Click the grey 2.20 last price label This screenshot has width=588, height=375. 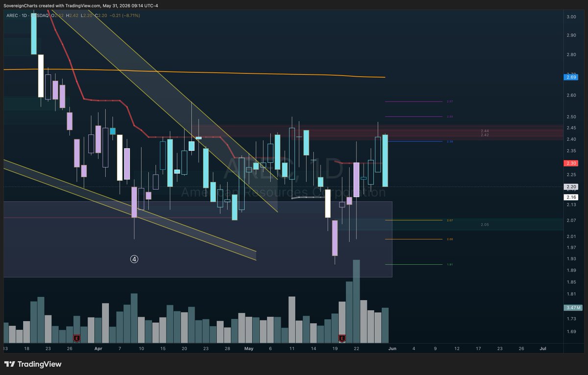572,187
